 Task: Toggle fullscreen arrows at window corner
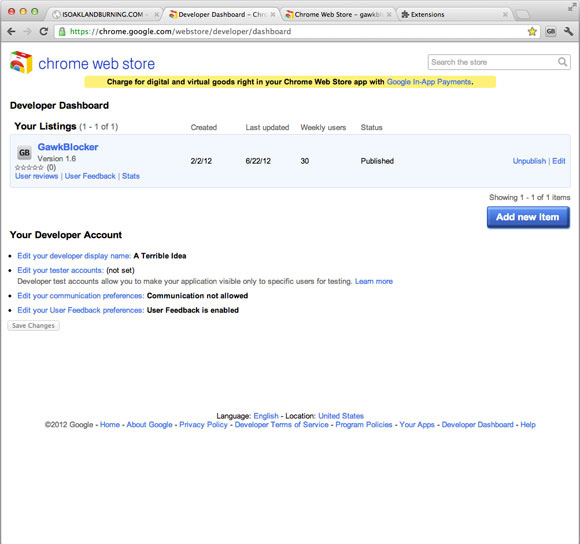(571, 7)
